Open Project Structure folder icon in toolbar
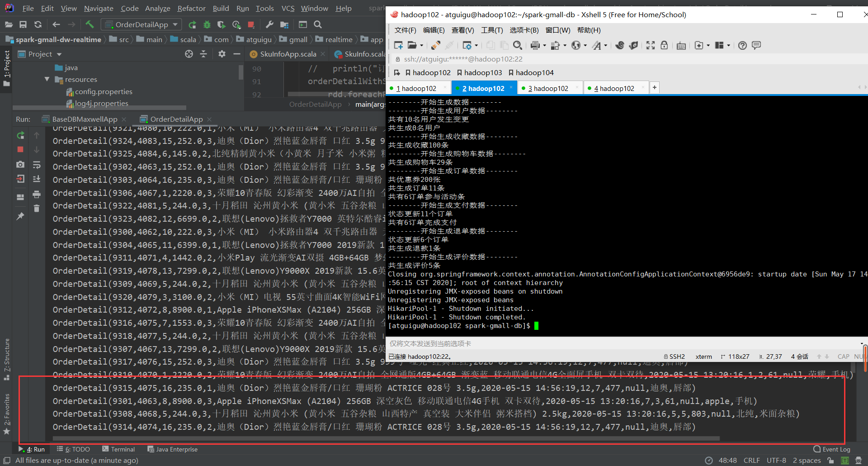The width and height of the screenshot is (868, 466). pyautogui.click(x=284, y=24)
